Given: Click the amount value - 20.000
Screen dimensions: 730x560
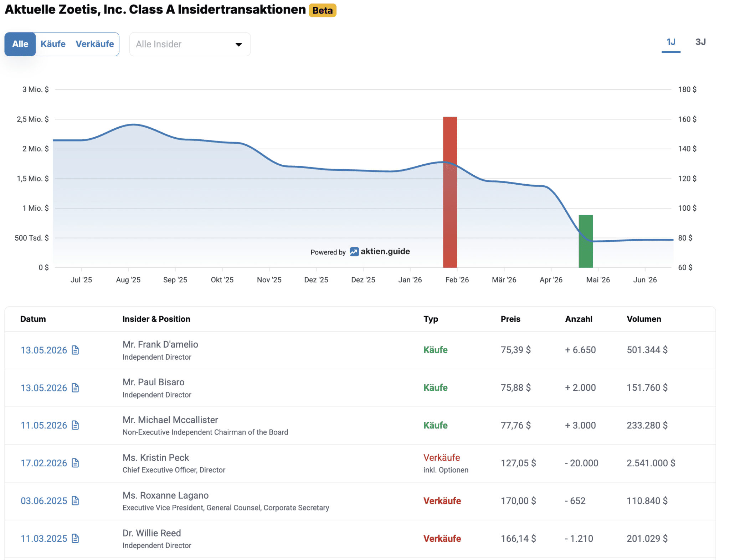Looking at the screenshot, I should tap(581, 463).
